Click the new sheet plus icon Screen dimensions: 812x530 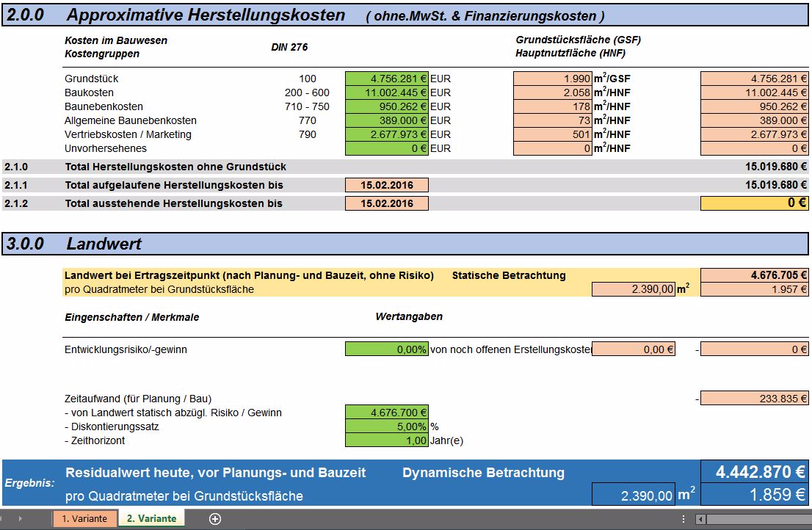coord(215,519)
